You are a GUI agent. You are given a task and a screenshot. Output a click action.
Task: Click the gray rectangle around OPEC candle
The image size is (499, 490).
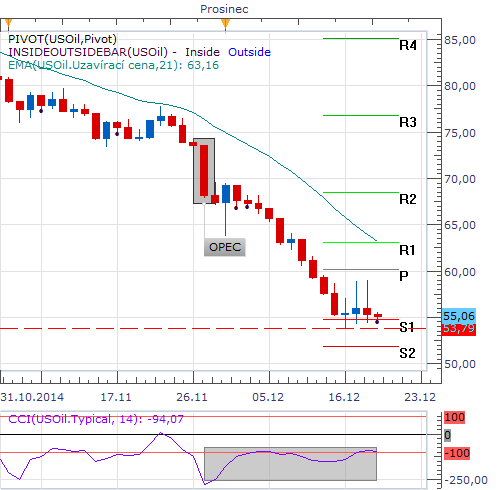point(204,171)
